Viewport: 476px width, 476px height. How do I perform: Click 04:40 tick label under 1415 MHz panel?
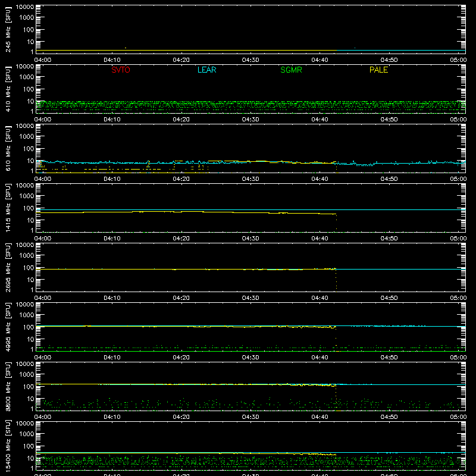tap(320, 239)
